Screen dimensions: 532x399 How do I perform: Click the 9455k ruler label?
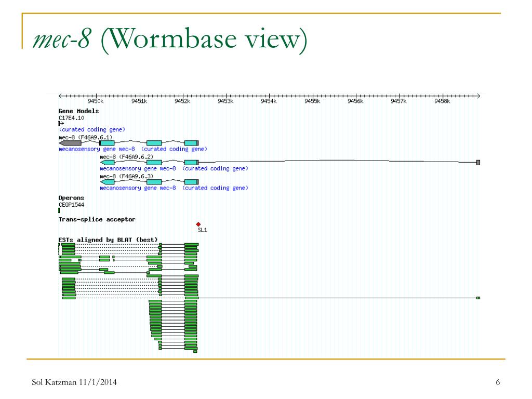(x=312, y=101)
